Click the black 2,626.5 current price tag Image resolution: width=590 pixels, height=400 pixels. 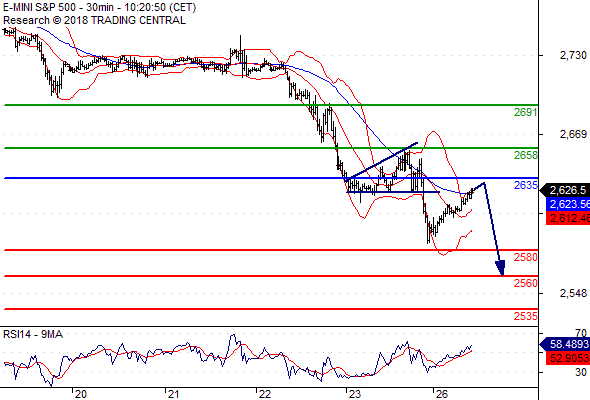(x=566, y=190)
